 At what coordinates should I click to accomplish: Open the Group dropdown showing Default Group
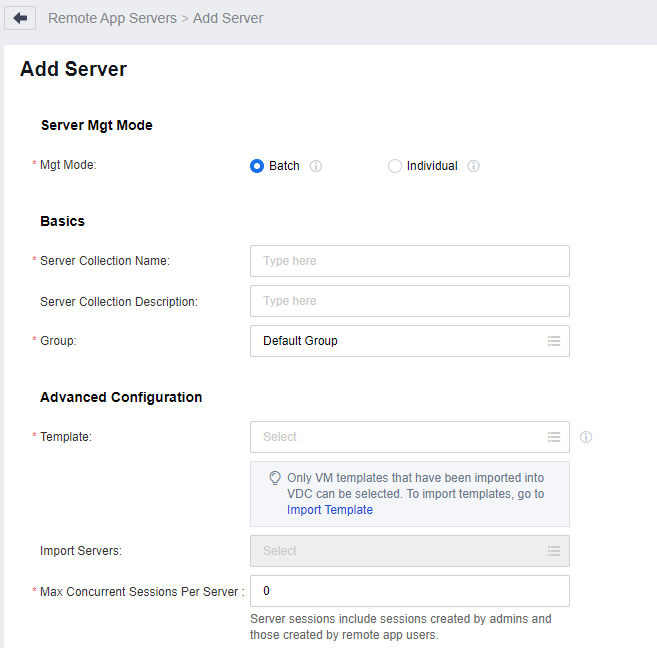[x=400, y=341]
